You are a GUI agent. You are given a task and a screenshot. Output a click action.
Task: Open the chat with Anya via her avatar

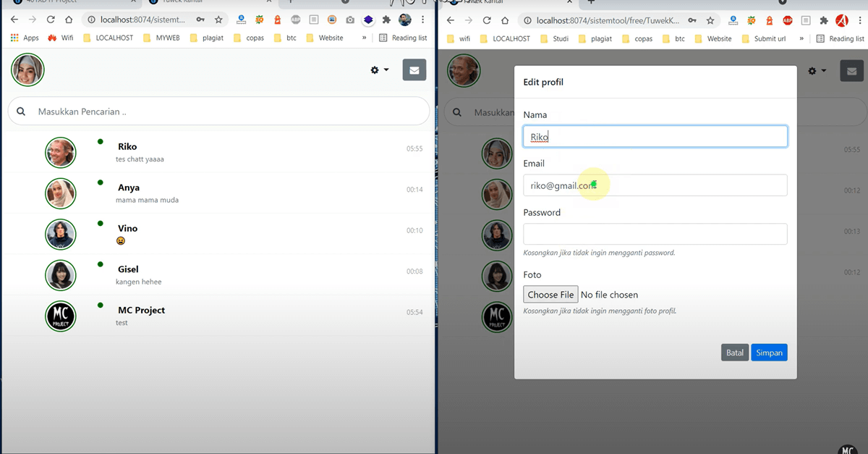click(x=60, y=193)
